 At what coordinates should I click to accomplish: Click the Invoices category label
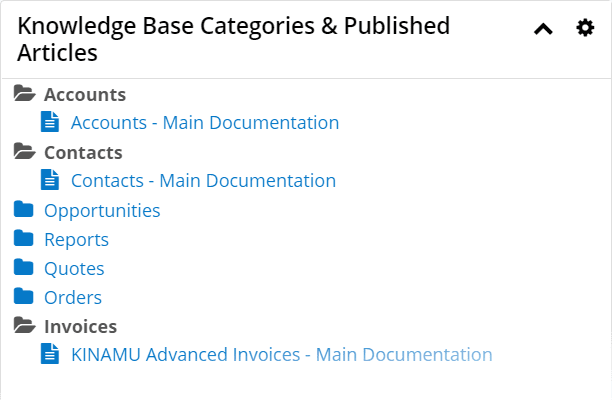(80, 327)
